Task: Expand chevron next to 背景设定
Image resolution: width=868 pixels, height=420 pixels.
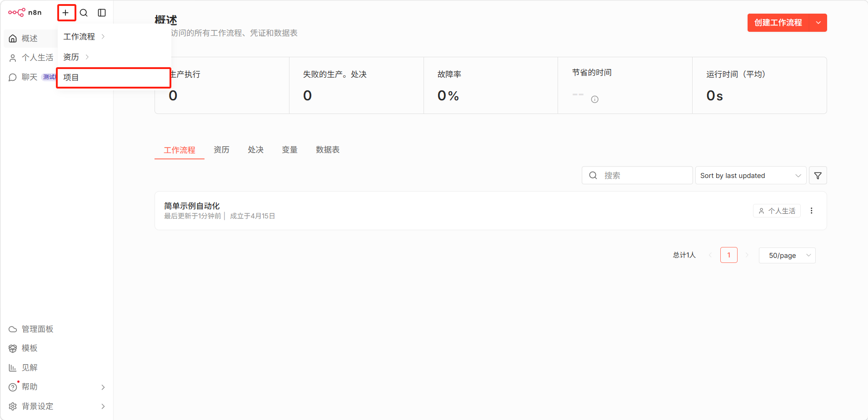Action: [103, 406]
